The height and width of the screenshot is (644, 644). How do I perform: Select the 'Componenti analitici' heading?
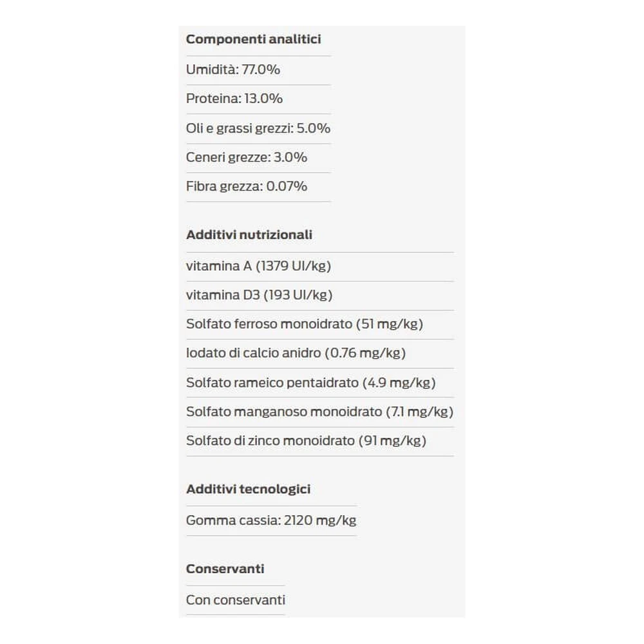[253, 39]
